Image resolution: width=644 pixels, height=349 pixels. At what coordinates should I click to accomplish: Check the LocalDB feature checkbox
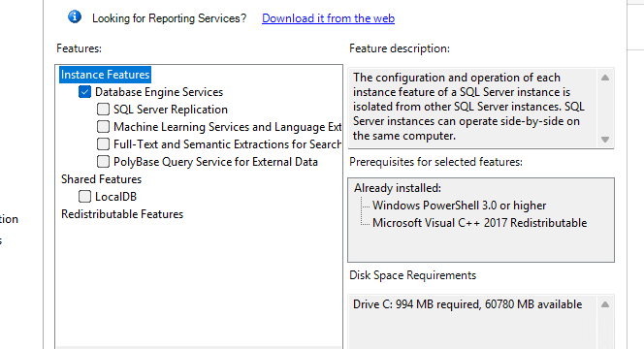(84, 197)
